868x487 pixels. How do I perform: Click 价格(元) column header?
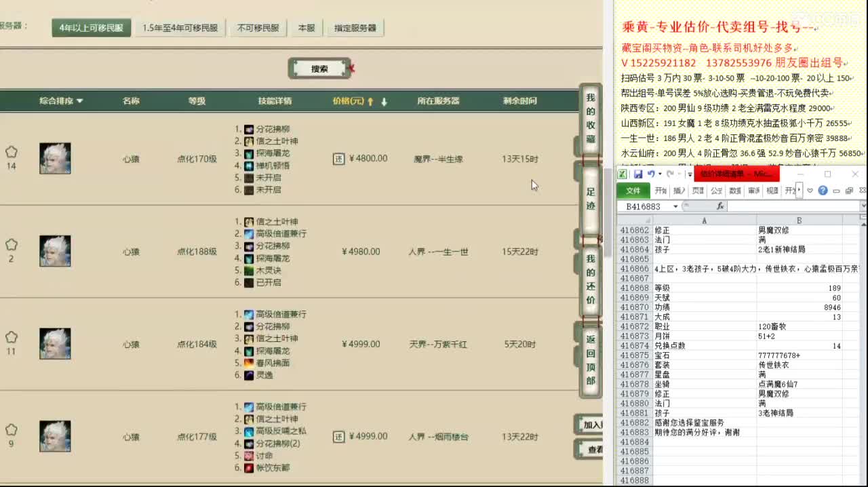point(349,101)
